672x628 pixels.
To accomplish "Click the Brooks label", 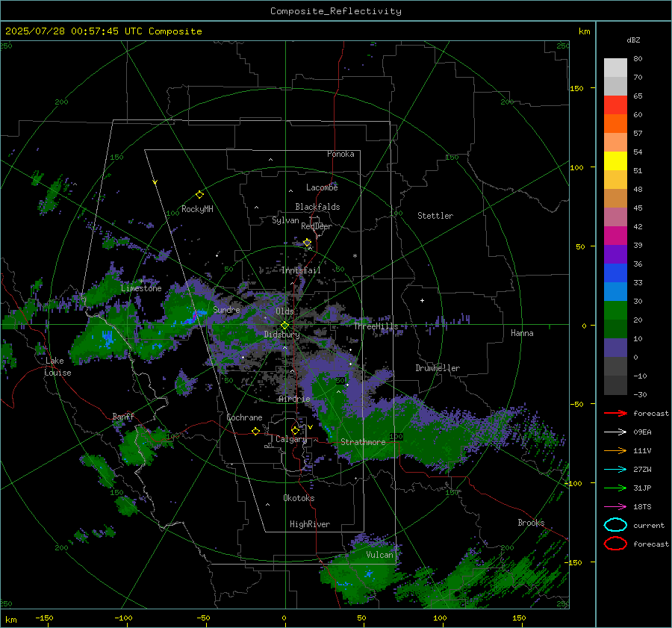I will pos(531,523).
